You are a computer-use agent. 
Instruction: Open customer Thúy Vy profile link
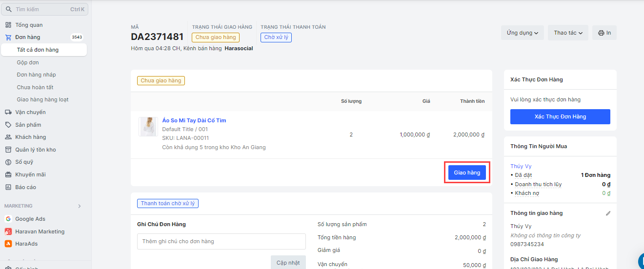521,166
